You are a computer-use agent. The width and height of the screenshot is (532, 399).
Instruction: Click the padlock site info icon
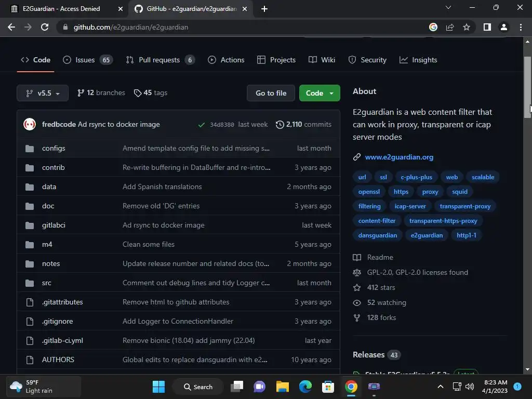65,27
